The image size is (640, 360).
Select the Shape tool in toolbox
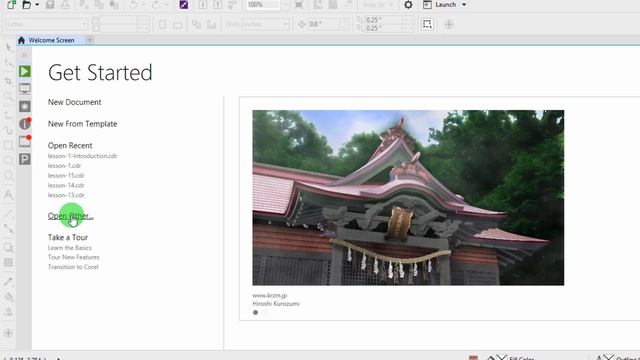point(8,63)
